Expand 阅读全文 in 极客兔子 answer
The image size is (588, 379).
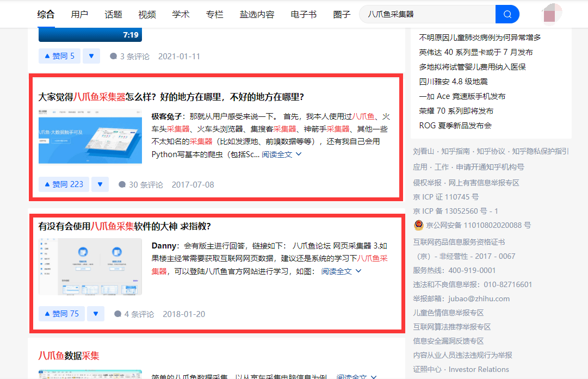click(x=281, y=154)
